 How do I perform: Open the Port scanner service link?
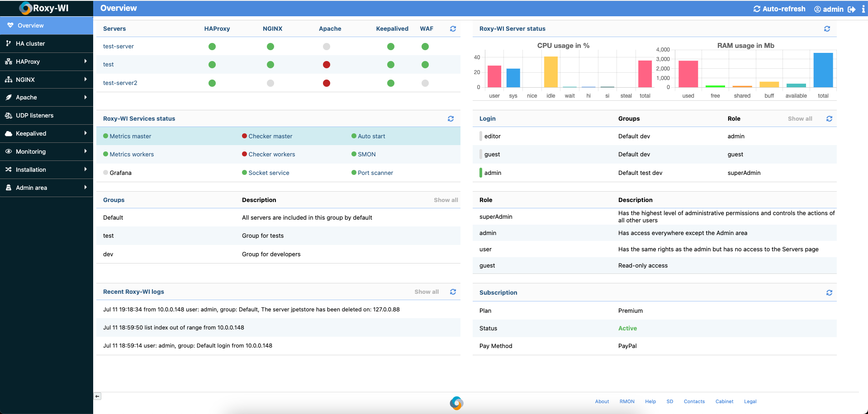375,173
